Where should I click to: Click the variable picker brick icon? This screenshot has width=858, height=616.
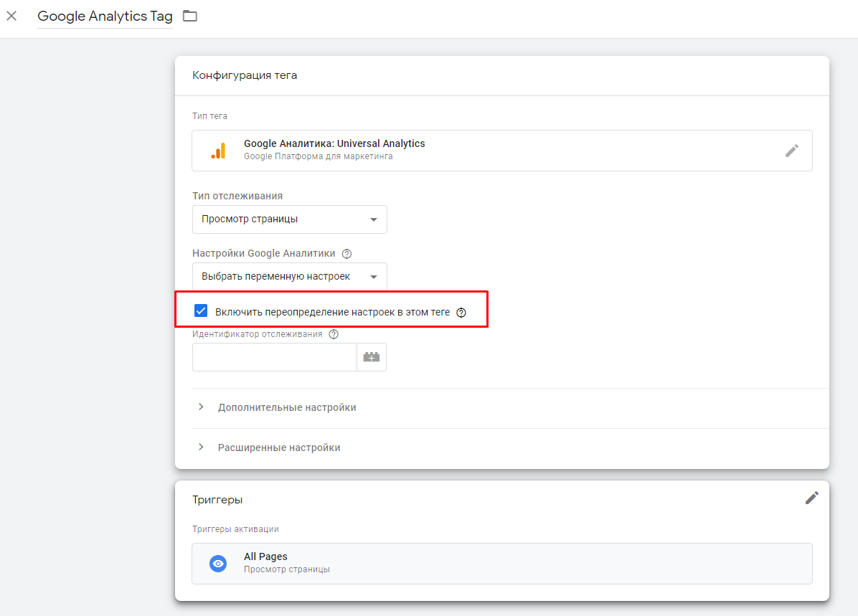pyautogui.click(x=372, y=357)
